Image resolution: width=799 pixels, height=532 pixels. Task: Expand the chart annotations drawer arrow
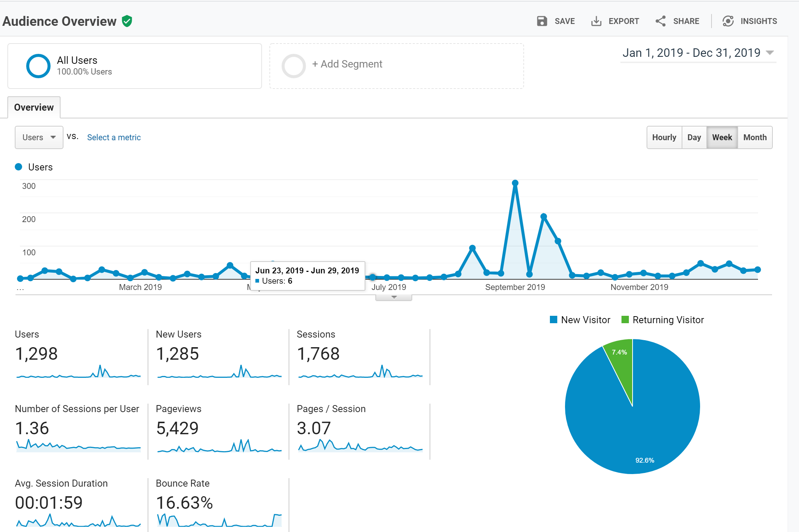394,297
